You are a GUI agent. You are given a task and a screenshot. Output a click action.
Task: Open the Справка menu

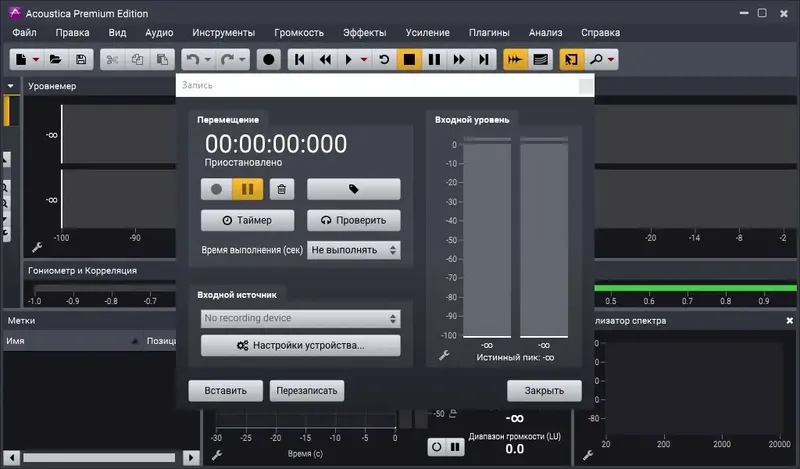[601, 33]
